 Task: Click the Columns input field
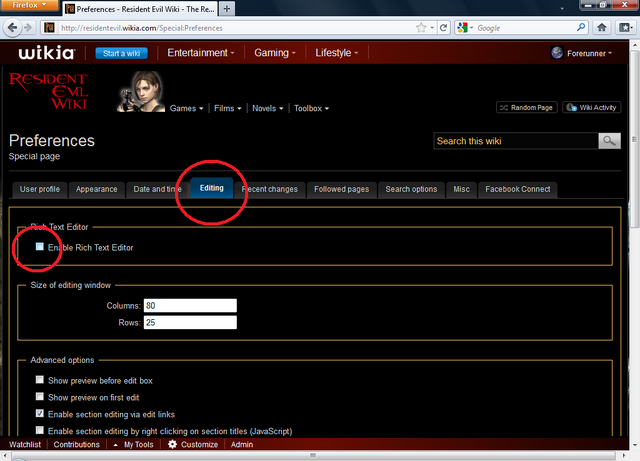(x=190, y=305)
